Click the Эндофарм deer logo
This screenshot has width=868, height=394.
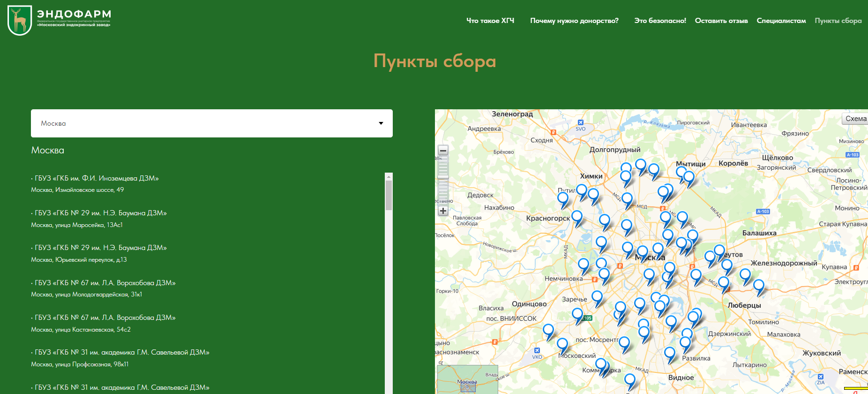[20, 20]
